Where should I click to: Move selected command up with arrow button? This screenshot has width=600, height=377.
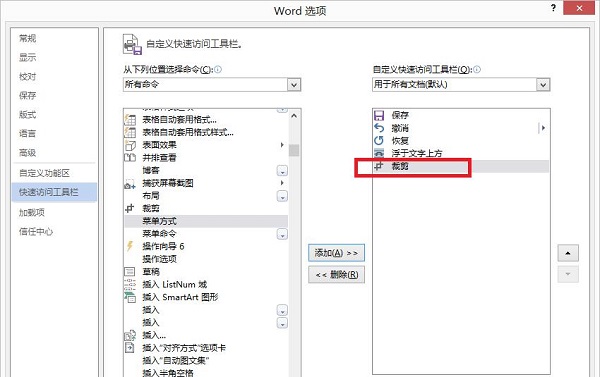coord(568,253)
